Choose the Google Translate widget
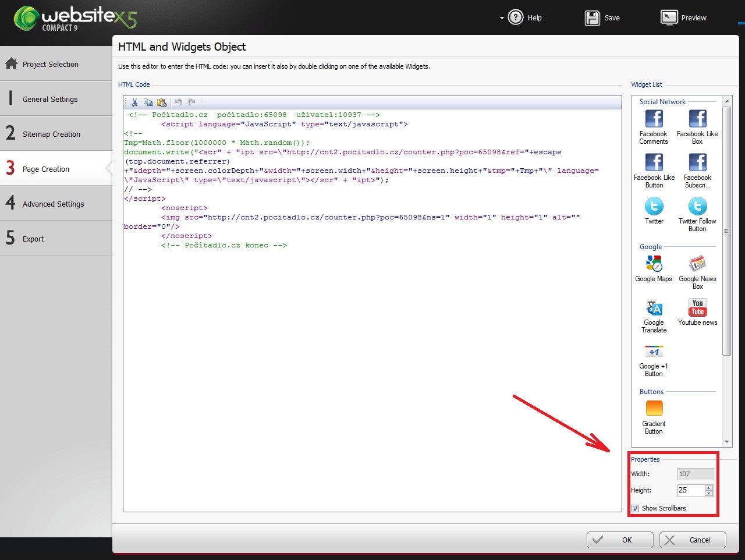 pyautogui.click(x=654, y=316)
